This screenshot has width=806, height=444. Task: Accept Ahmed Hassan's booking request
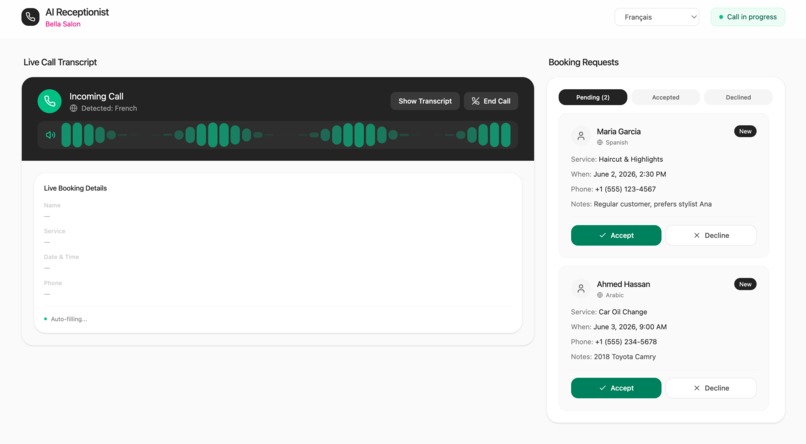coord(616,388)
